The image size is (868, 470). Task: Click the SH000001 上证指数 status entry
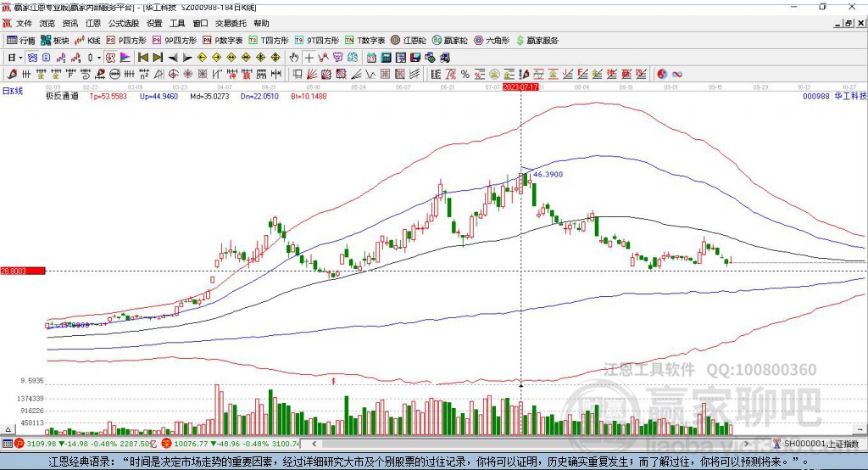pos(816,444)
